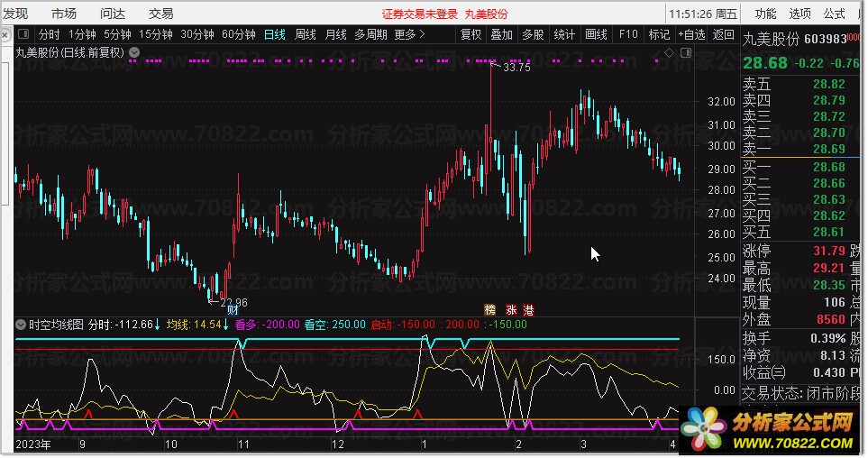The image size is (868, 458).
Task: Open the 功能 menu
Action: point(765,14)
